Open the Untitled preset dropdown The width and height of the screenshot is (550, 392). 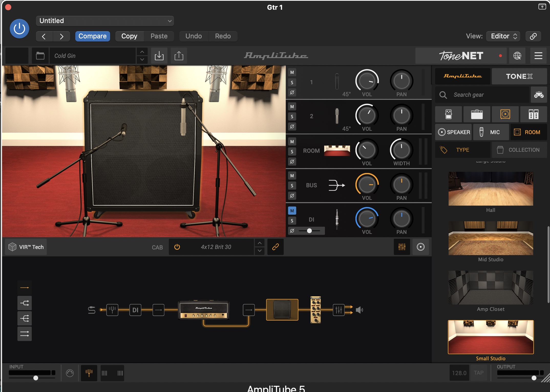[105, 21]
